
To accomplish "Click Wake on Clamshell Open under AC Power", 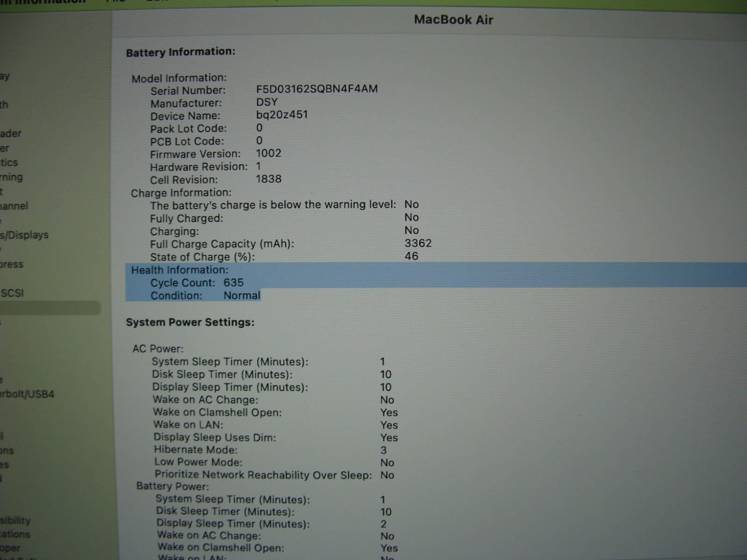I will [x=218, y=413].
